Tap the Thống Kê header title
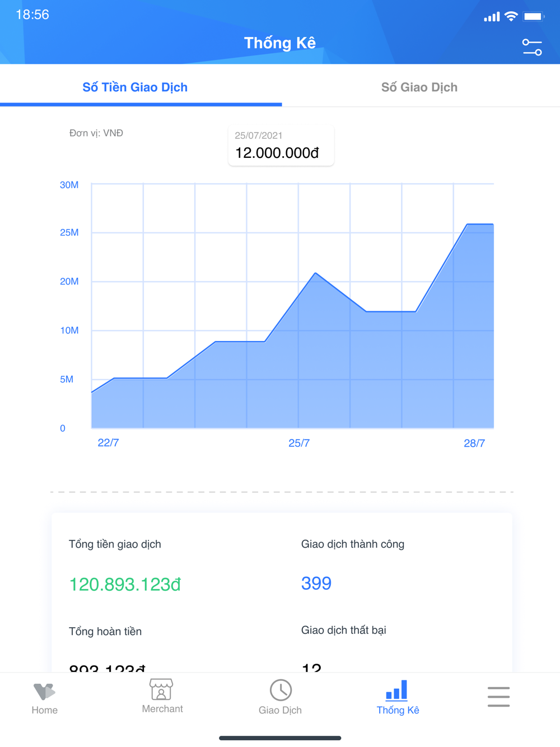 tap(280, 43)
